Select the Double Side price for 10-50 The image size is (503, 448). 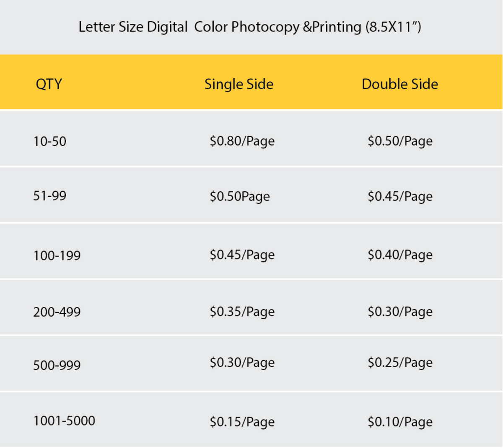click(x=400, y=141)
